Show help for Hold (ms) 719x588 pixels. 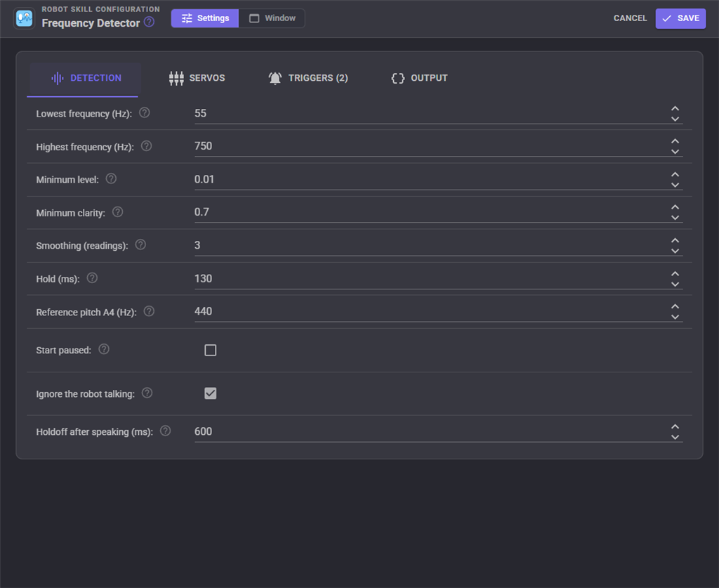tap(92, 278)
